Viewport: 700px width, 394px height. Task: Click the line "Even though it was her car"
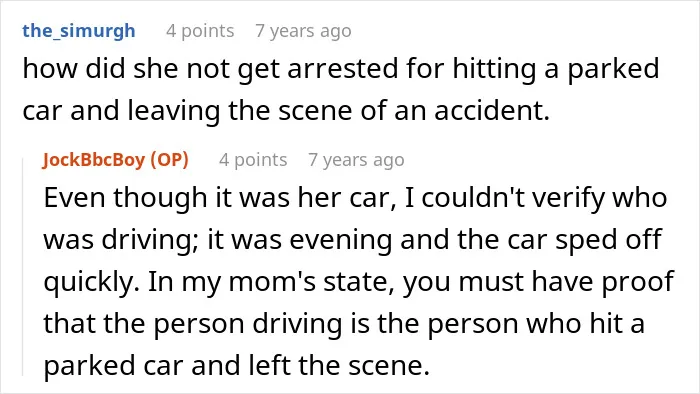(355, 198)
